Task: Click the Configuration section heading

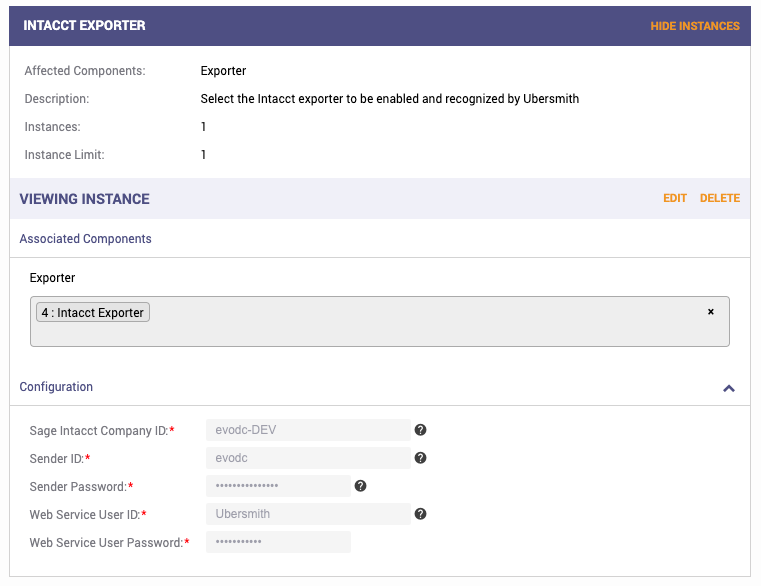Action: click(x=56, y=386)
